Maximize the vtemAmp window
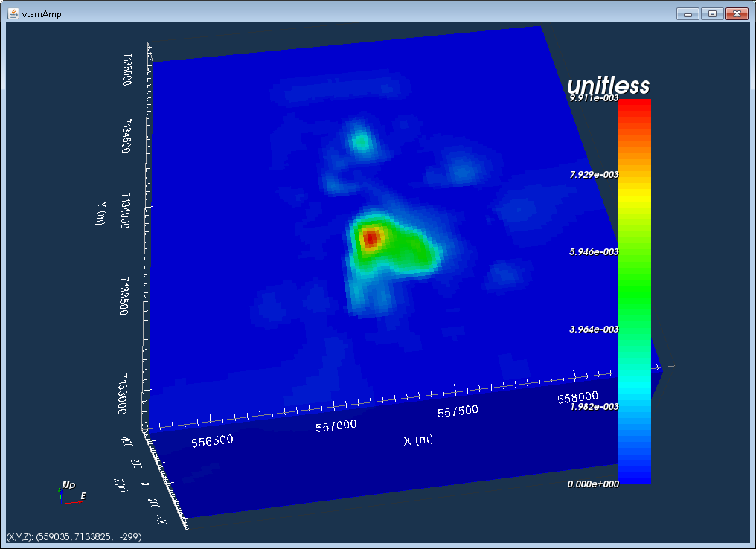Image resolution: width=756 pixels, height=549 pixels. 712,14
